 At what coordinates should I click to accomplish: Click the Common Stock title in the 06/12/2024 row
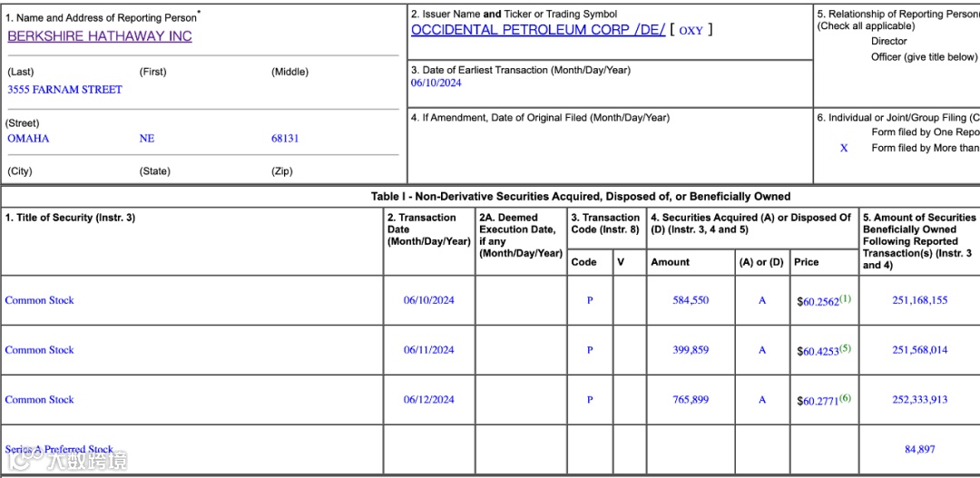[39, 399]
